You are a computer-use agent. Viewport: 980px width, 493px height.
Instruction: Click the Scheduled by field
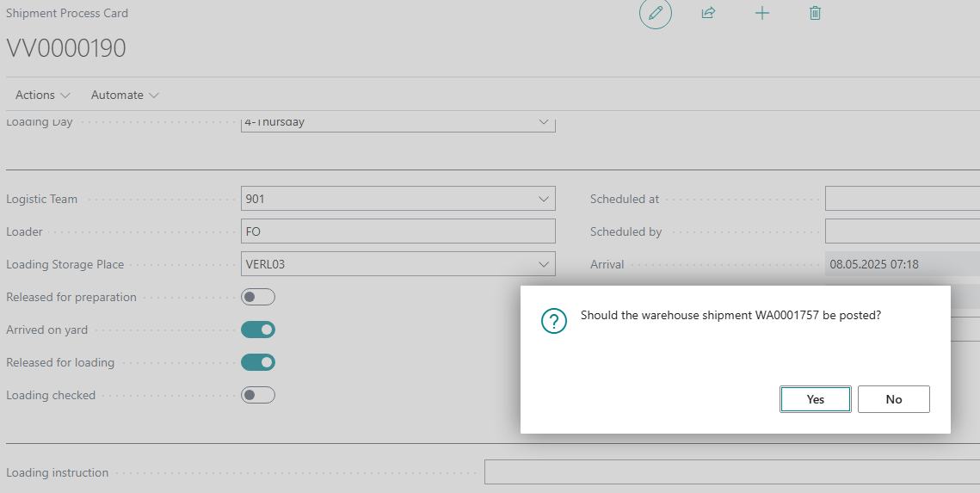902,231
